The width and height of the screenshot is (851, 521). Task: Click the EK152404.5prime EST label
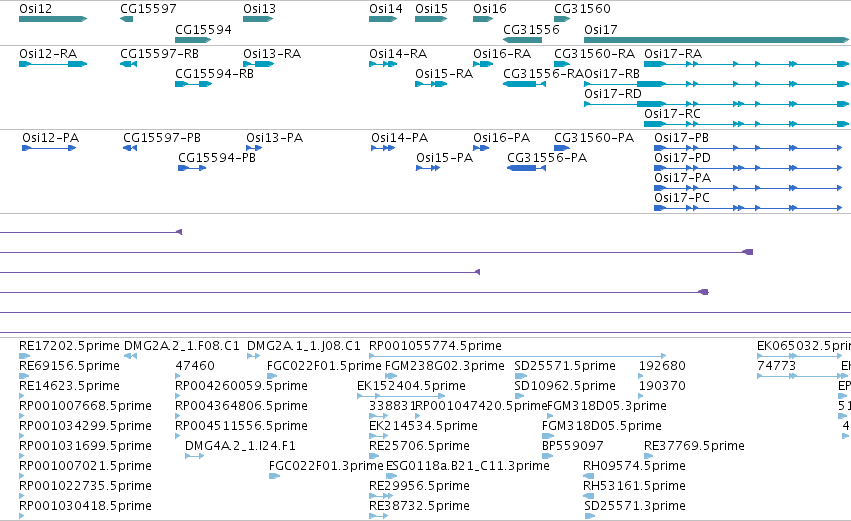[x=411, y=386]
